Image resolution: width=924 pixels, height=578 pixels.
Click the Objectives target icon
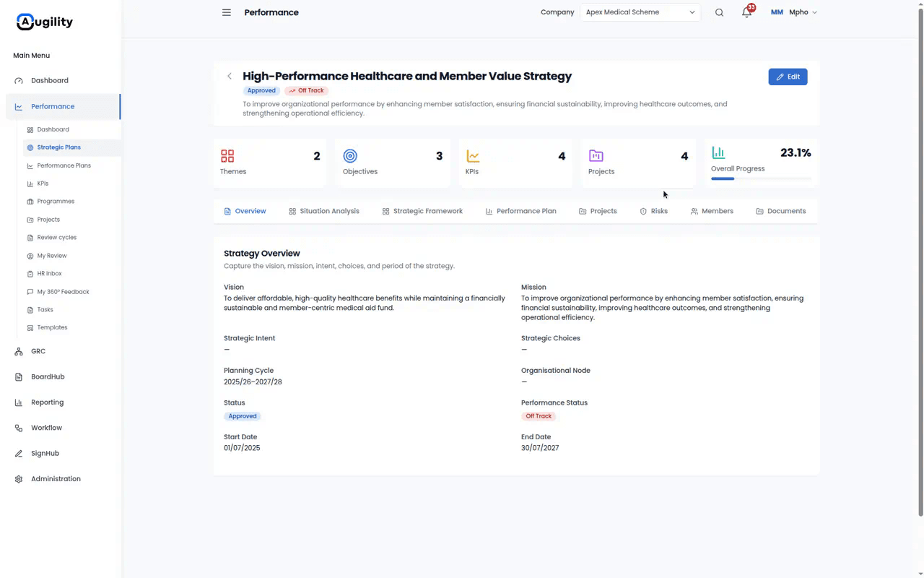point(350,156)
